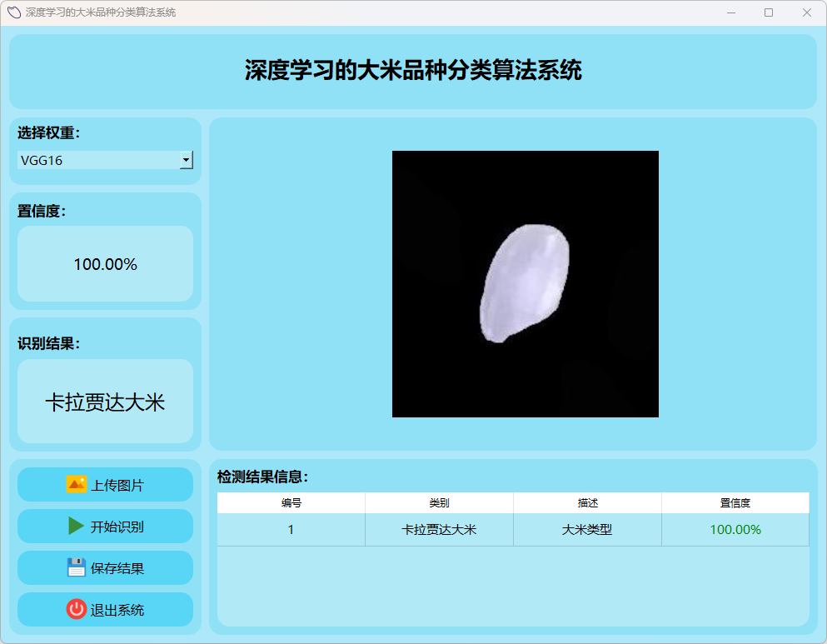Select the 置信度 column header in table
827x644 pixels.
[x=735, y=503]
